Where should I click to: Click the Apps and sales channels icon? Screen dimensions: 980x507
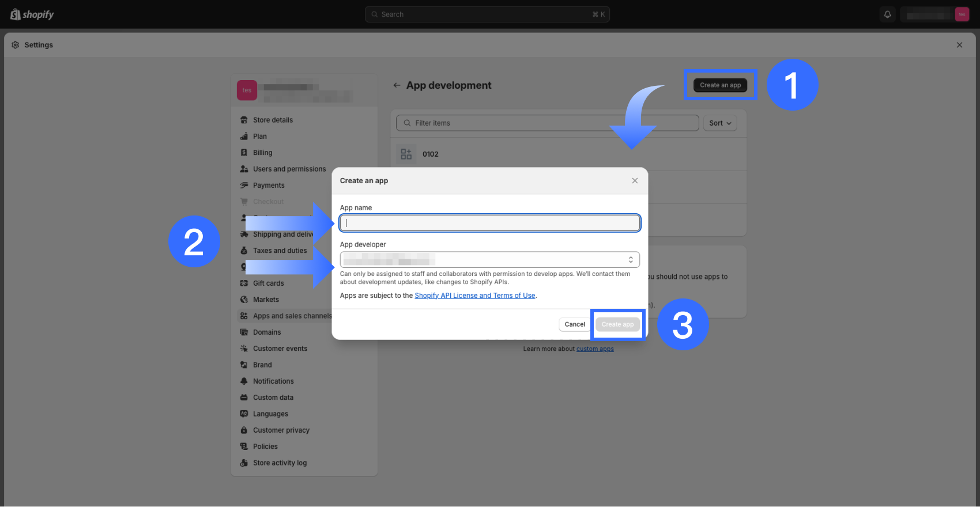244,316
